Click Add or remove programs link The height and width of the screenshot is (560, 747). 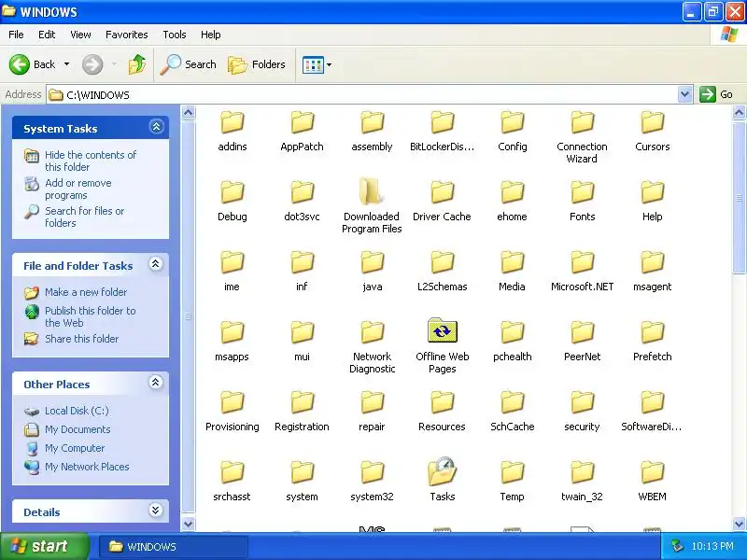coord(78,189)
